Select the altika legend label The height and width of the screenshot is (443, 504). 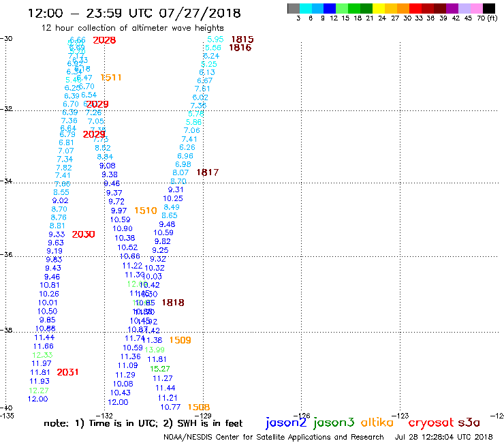377,423
